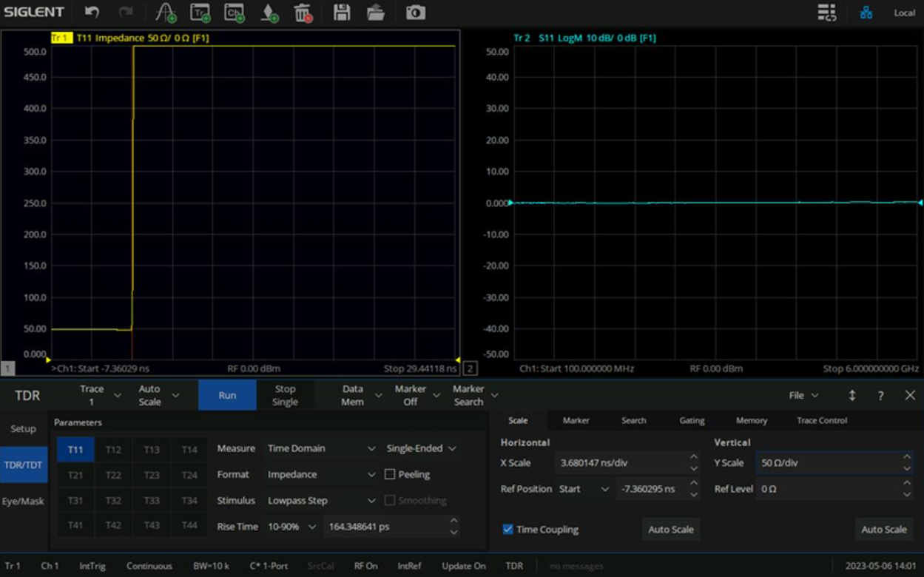The height and width of the screenshot is (577, 924).
Task: Open the Format Impedance dropdown
Action: (322, 475)
